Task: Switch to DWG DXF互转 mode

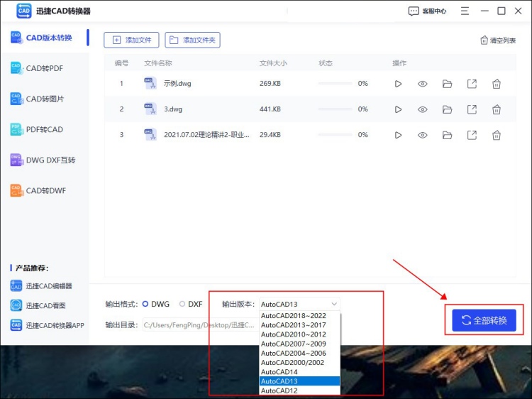Action: [x=43, y=160]
